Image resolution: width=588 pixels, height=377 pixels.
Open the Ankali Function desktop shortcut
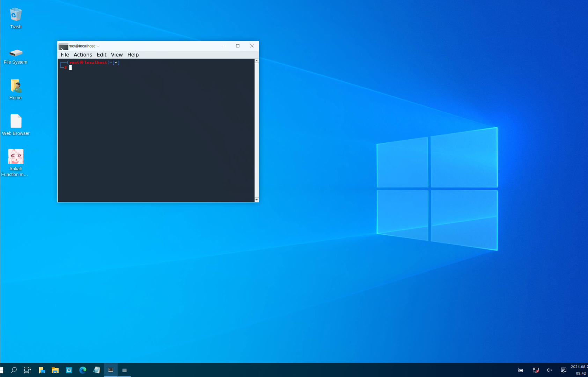click(x=16, y=163)
